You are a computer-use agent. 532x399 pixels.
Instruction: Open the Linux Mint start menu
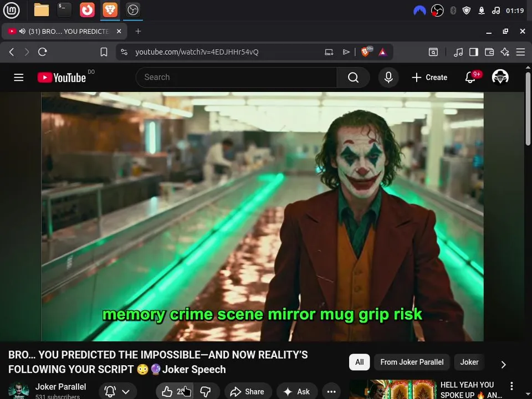(x=12, y=10)
